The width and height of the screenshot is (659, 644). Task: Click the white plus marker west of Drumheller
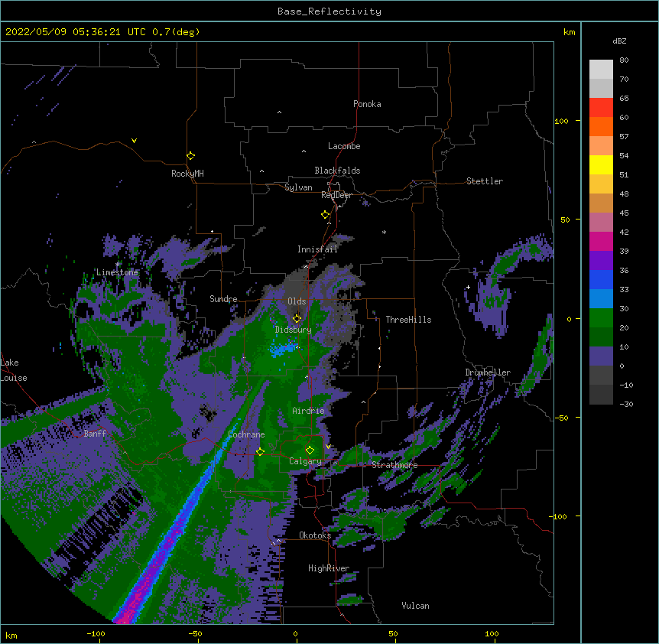click(x=468, y=287)
